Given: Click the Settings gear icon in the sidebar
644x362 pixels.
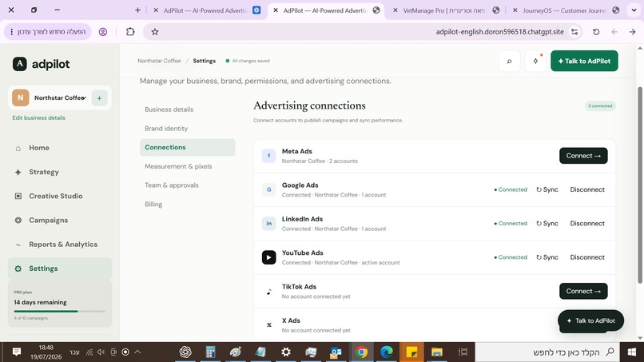Looking at the screenshot, I should [18, 269].
